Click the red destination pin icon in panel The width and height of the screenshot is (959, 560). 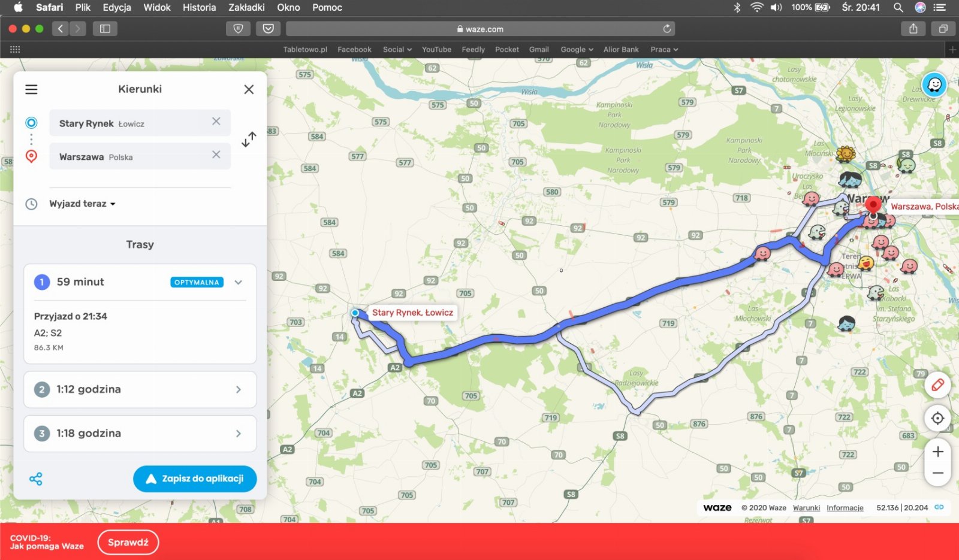tap(31, 156)
